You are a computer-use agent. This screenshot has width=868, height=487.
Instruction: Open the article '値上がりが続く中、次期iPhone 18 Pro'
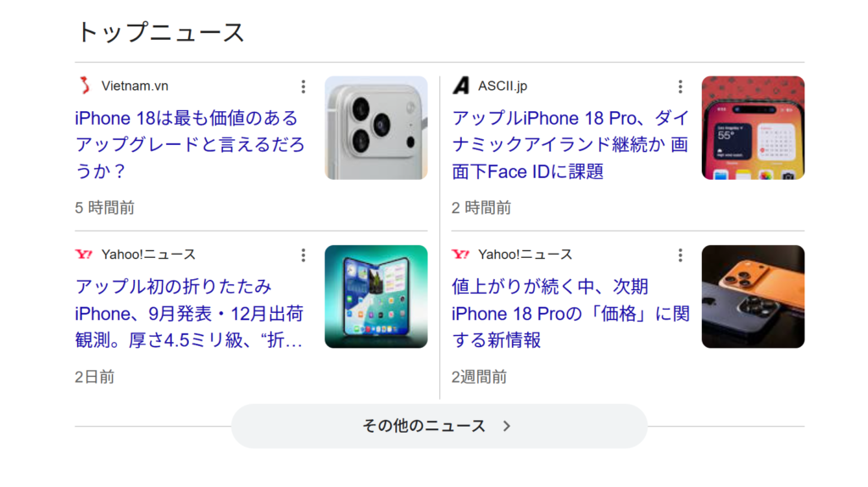[570, 313]
